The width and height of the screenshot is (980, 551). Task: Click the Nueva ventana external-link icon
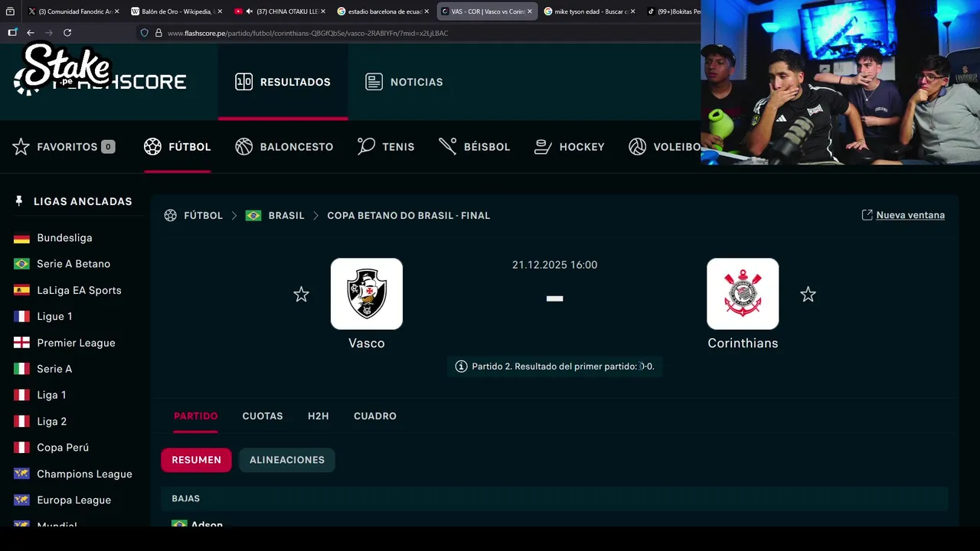click(867, 215)
